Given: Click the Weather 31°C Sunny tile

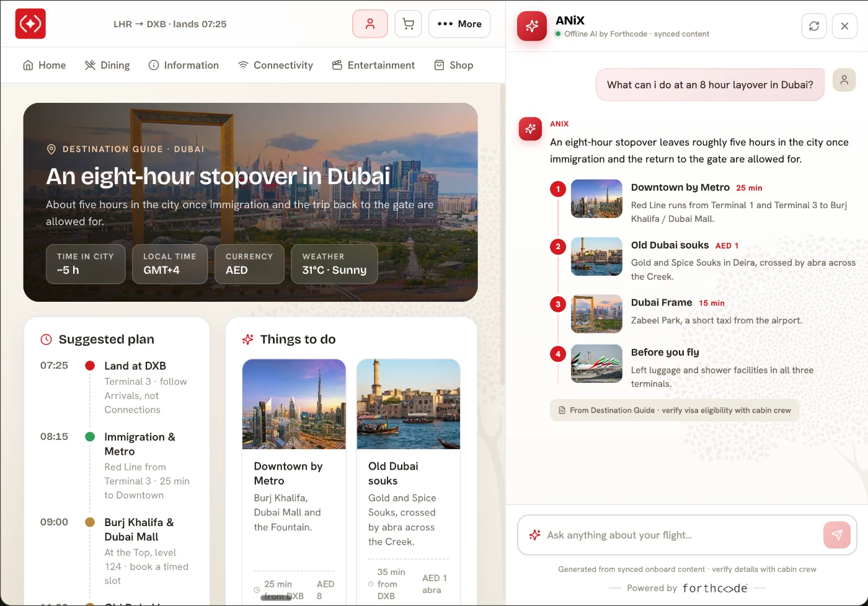Looking at the screenshot, I should 335,264.
